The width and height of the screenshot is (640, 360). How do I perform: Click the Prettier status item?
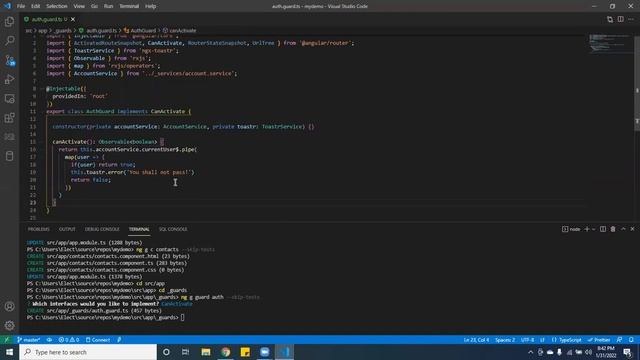point(599,340)
